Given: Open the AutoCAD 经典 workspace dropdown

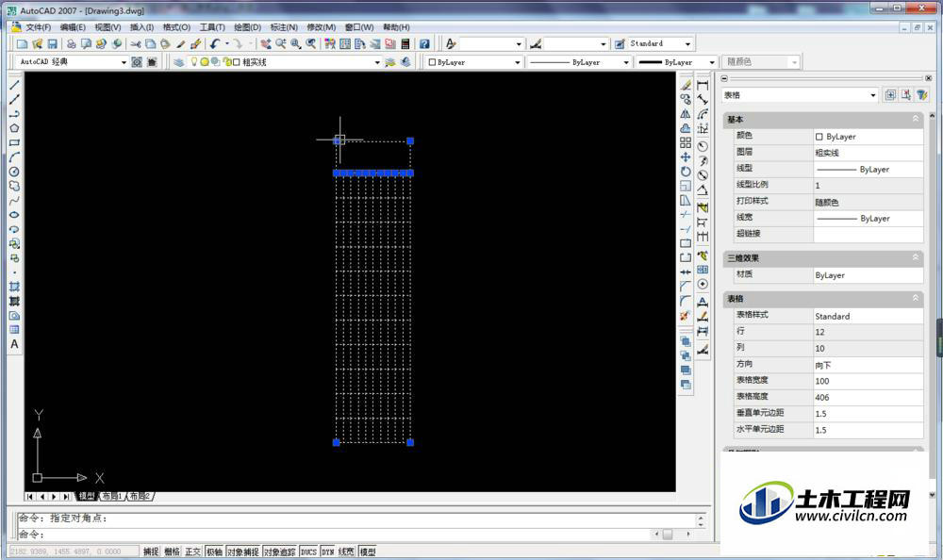Looking at the screenshot, I should click(x=124, y=62).
